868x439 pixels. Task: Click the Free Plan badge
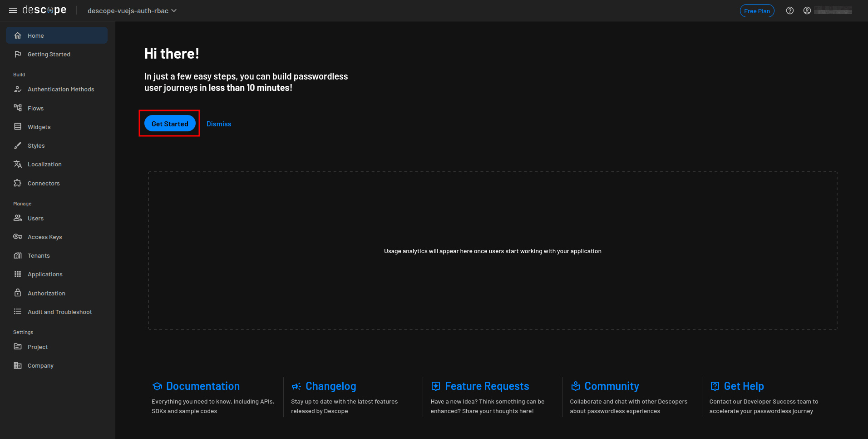tap(757, 10)
